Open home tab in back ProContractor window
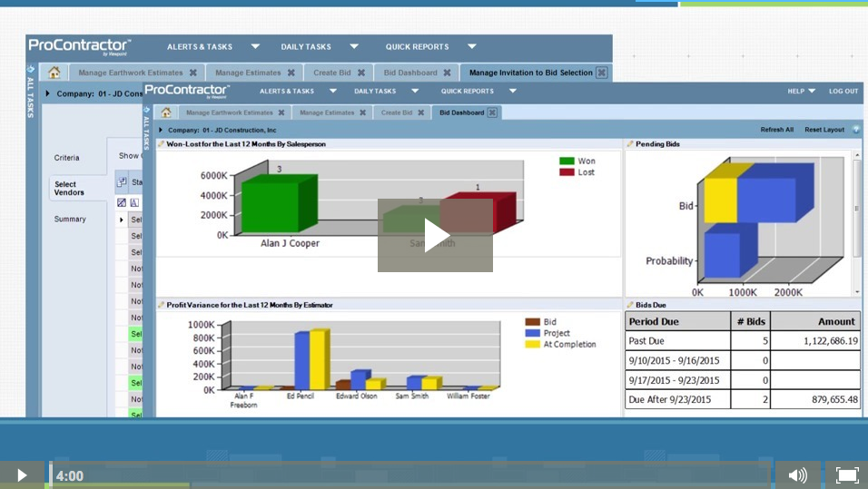Viewport: 868px width, 489px height. pos(54,73)
